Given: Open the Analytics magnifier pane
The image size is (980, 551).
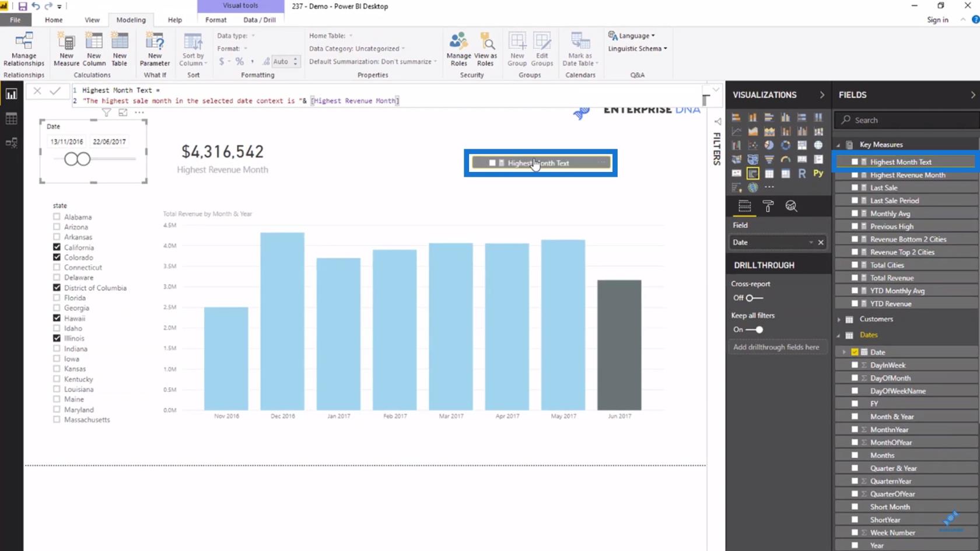Looking at the screenshot, I should click(791, 206).
